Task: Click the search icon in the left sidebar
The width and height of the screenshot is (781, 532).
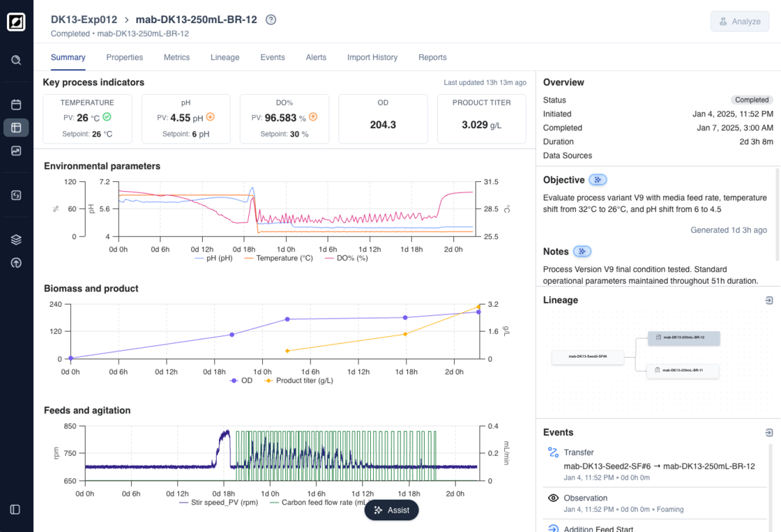Action: tap(16, 60)
